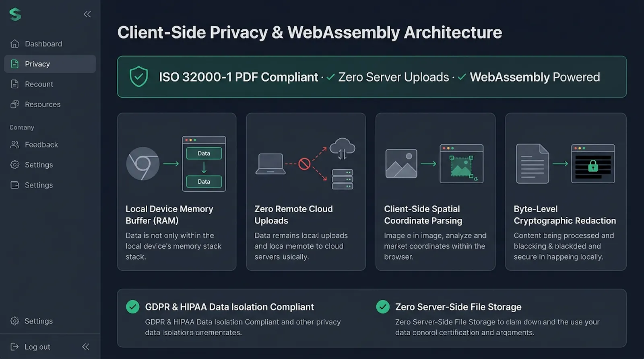
Task: Click the 'GDPR & HIPAA Data Isolation Compliant' heading
Action: (229, 307)
